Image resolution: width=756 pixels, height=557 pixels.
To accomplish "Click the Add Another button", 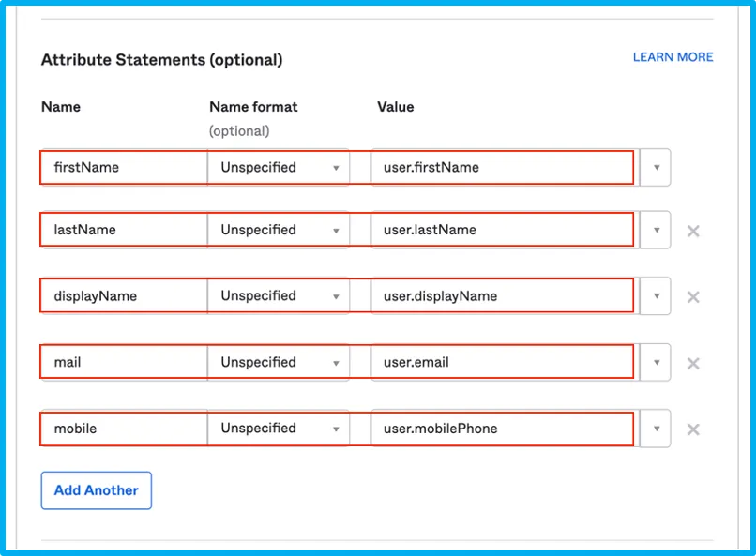I will point(97,490).
